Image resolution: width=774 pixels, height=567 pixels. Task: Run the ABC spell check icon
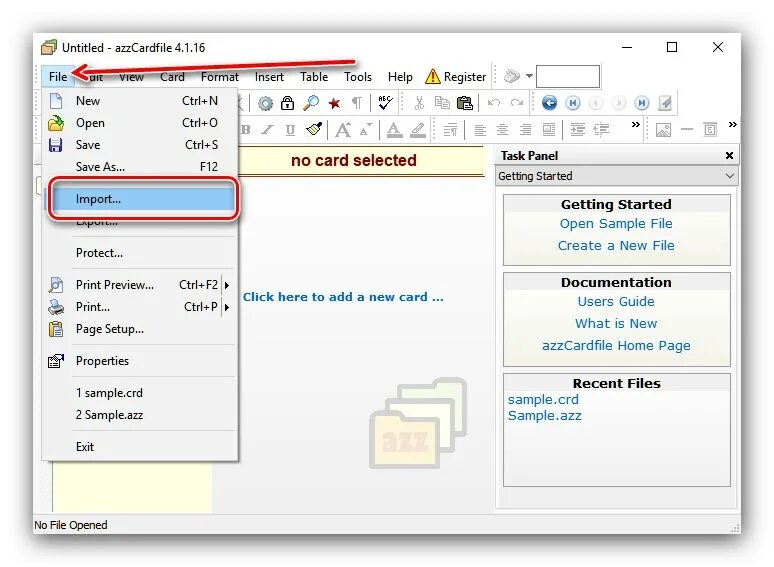(385, 102)
